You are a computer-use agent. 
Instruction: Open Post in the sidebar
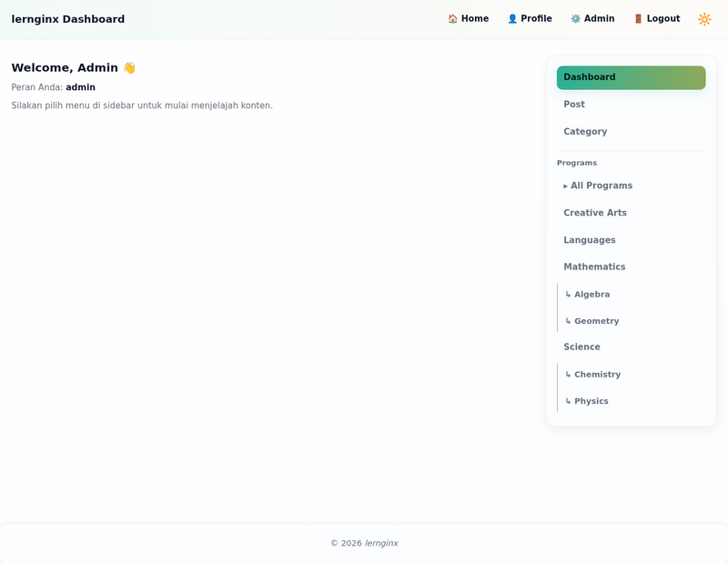[x=631, y=105]
